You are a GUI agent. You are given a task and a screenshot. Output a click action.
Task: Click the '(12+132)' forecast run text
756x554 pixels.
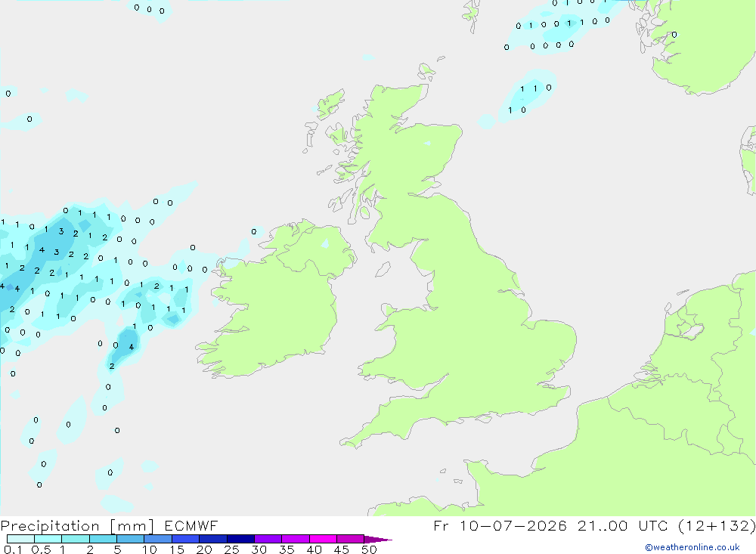click(717, 525)
